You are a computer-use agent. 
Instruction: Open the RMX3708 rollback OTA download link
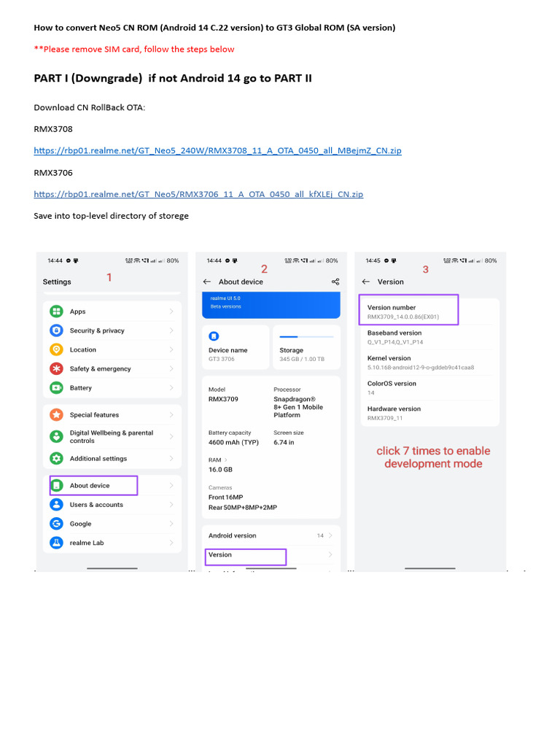(x=217, y=150)
